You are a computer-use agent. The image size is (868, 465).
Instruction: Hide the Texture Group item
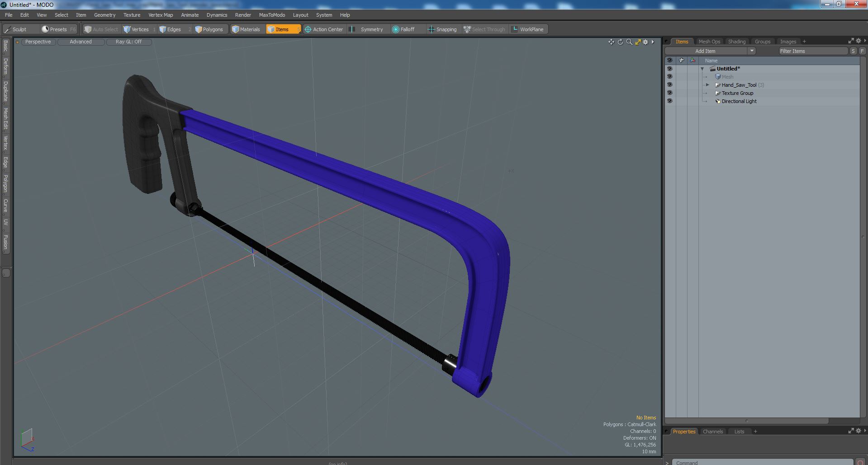pyautogui.click(x=669, y=93)
